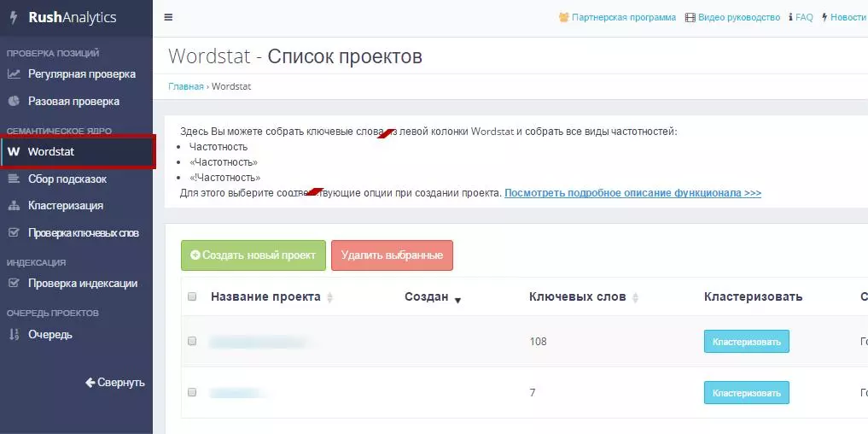Click the Кластеризовать column header
868x434 pixels.
coord(753,296)
